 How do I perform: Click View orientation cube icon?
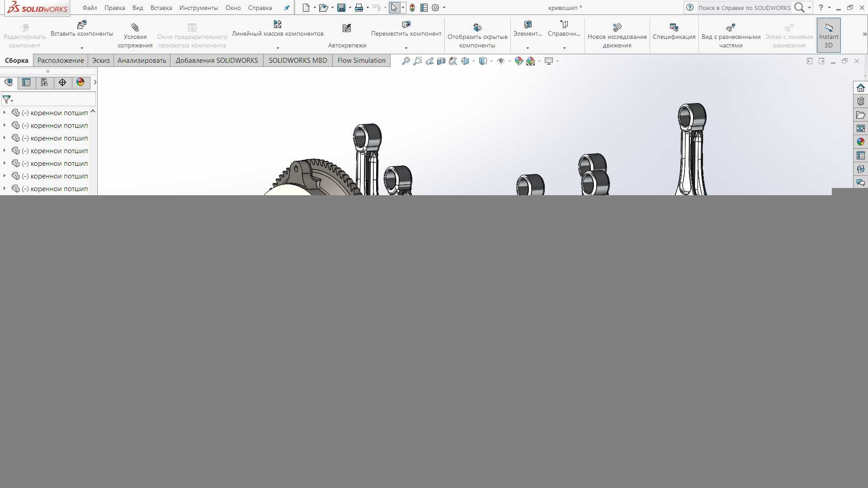(x=465, y=61)
